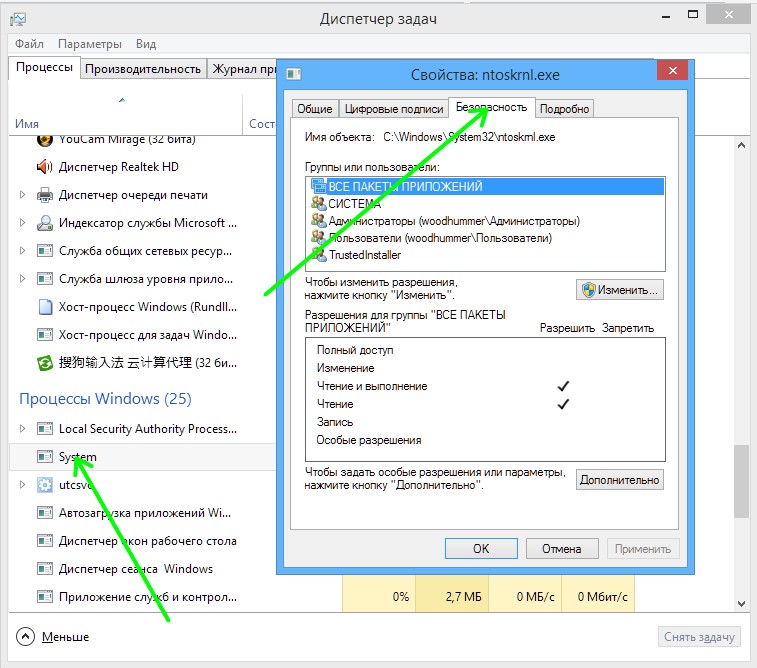Viewport: 757px width, 668px height.
Task: Switch to the Цифровые подписи tab
Action: point(393,109)
